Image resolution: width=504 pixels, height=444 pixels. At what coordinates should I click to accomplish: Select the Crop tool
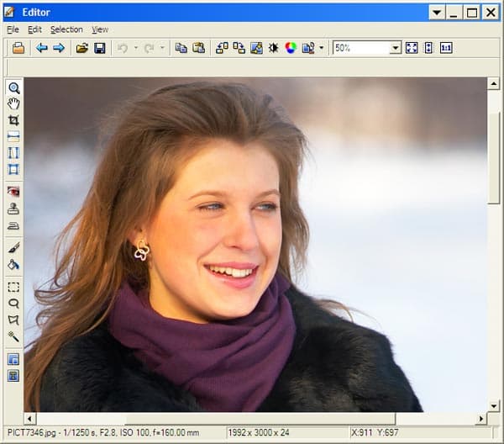[13, 120]
